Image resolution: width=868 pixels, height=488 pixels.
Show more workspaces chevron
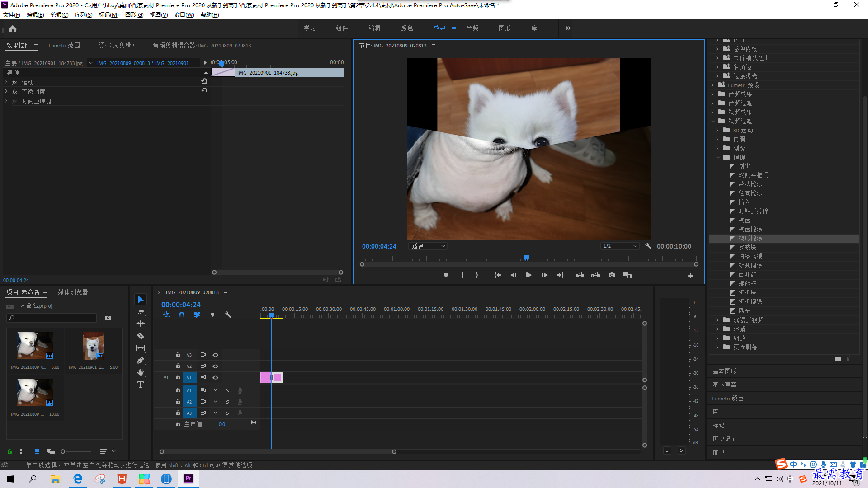pyautogui.click(x=568, y=28)
